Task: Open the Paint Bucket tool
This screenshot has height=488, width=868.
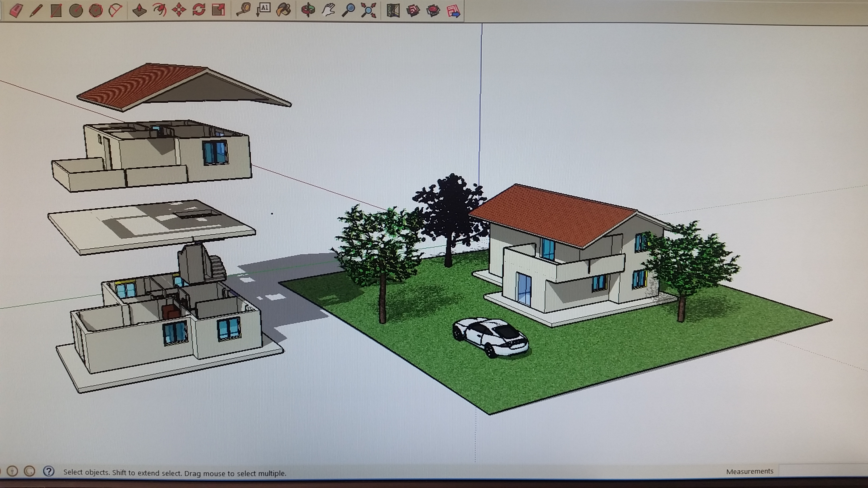Action: (283, 10)
